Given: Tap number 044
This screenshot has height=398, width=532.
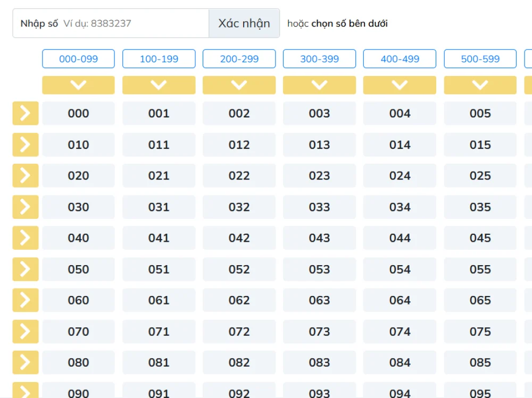Looking at the screenshot, I should (400, 238).
